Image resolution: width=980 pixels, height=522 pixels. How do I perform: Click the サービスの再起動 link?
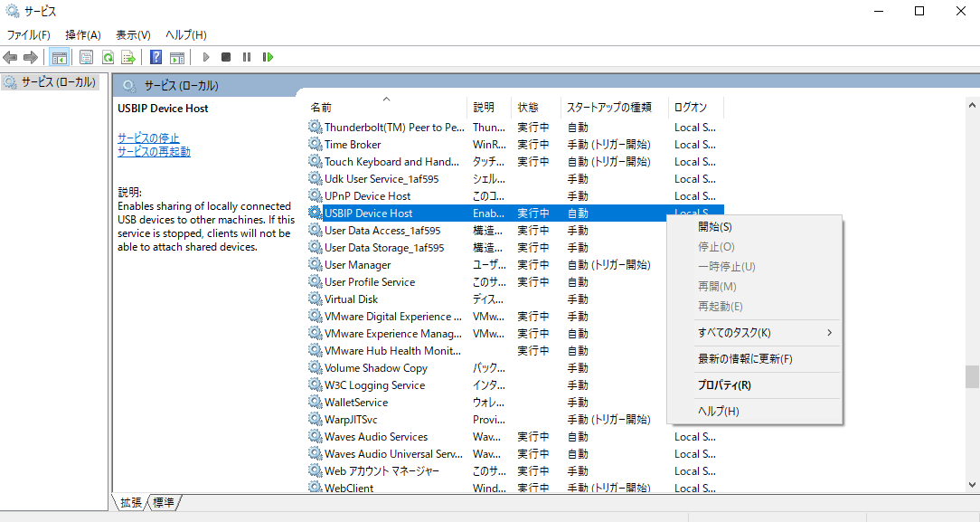point(154,151)
